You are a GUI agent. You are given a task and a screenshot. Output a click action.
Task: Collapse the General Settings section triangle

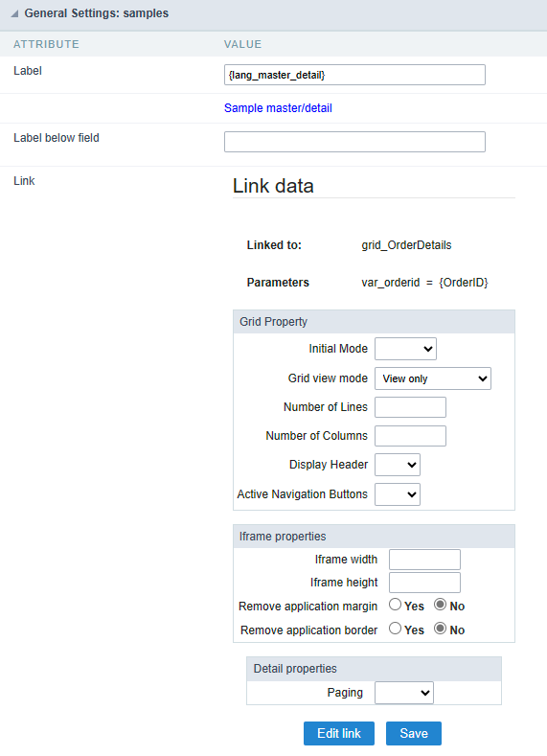[x=14, y=14]
